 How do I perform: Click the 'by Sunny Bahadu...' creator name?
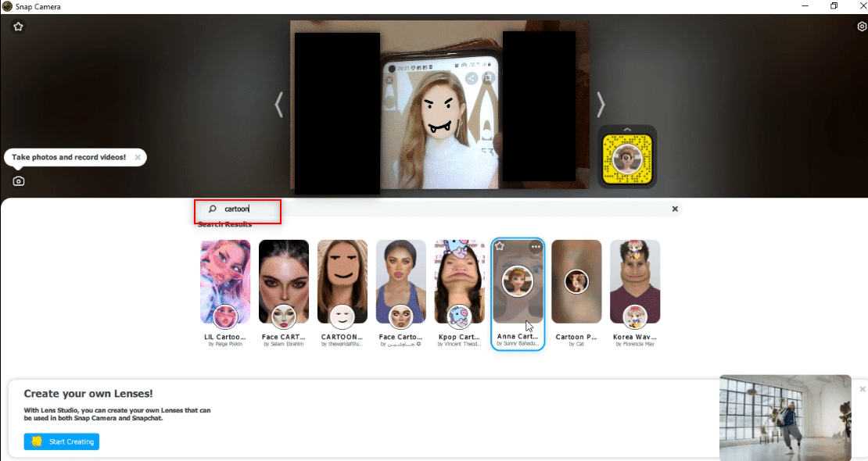pyautogui.click(x=518, y=344)
